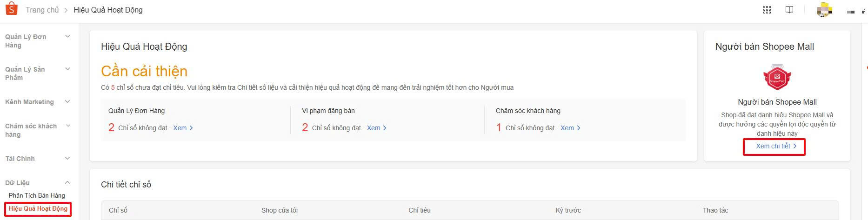
Task: Select Hiệu Quả Hoạt Động menu item
Action: point(38,209)
